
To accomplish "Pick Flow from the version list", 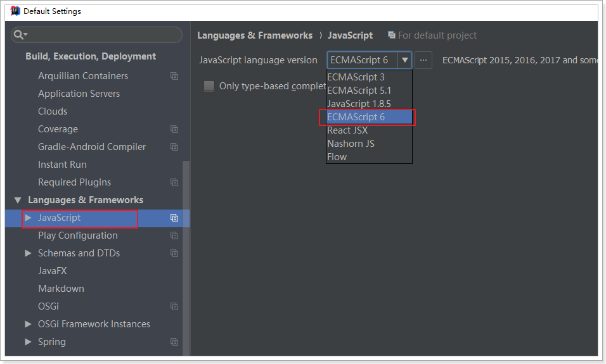I will click(337, 157).
